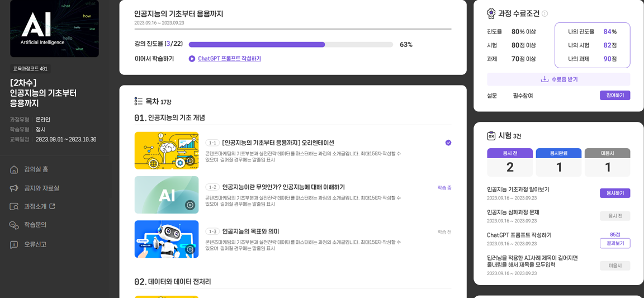Click the 결과보기 button for ChatGPT exam
The width and height of the screenshot is (644, 298).
click(x=615, y=243)
